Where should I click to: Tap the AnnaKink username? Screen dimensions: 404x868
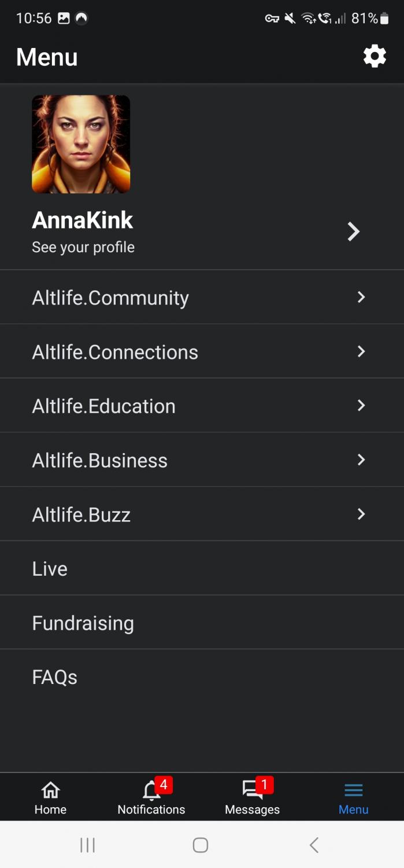[83, 220]
